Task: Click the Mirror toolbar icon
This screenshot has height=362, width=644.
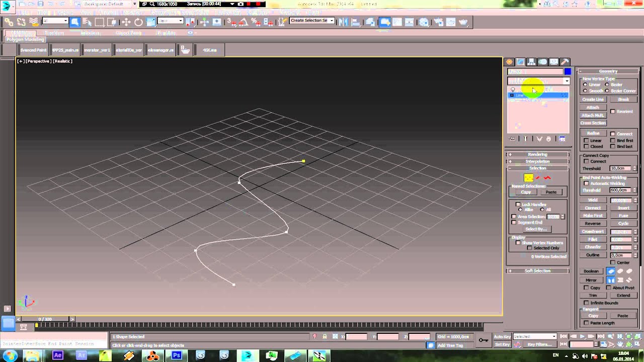Action: coord(344,22)
